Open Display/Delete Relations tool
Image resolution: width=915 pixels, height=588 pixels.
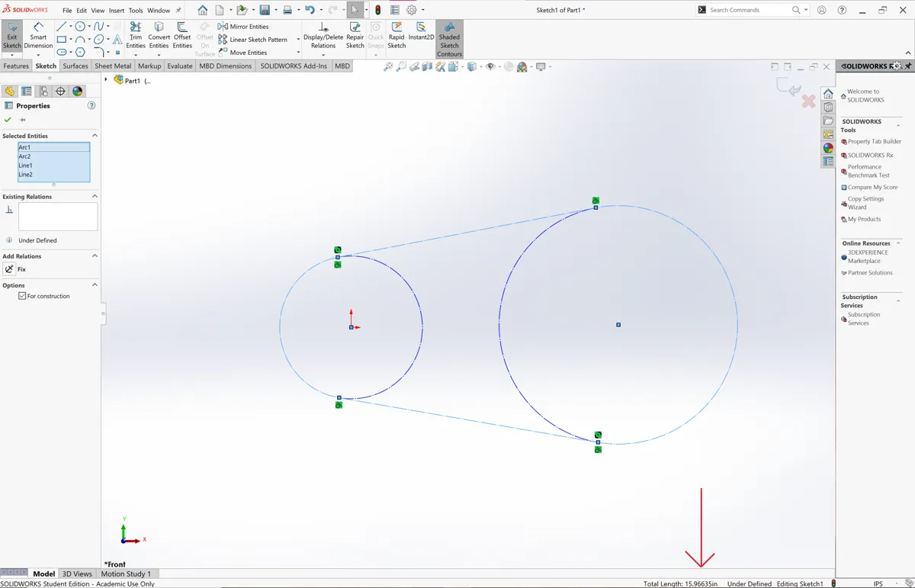point(322,34)
